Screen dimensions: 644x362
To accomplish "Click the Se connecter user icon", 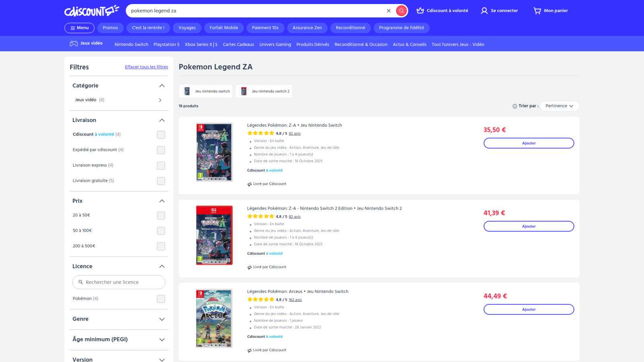I will point(484,11).
